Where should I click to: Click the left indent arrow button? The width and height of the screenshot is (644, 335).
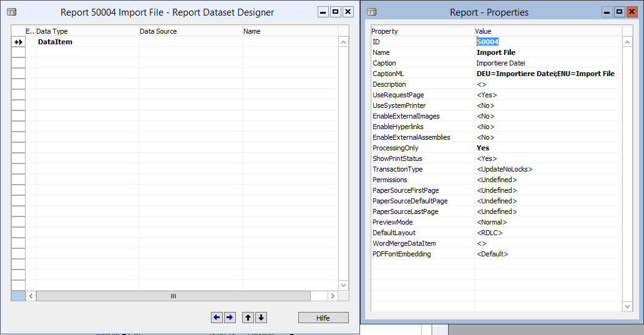tap(217, 318)
